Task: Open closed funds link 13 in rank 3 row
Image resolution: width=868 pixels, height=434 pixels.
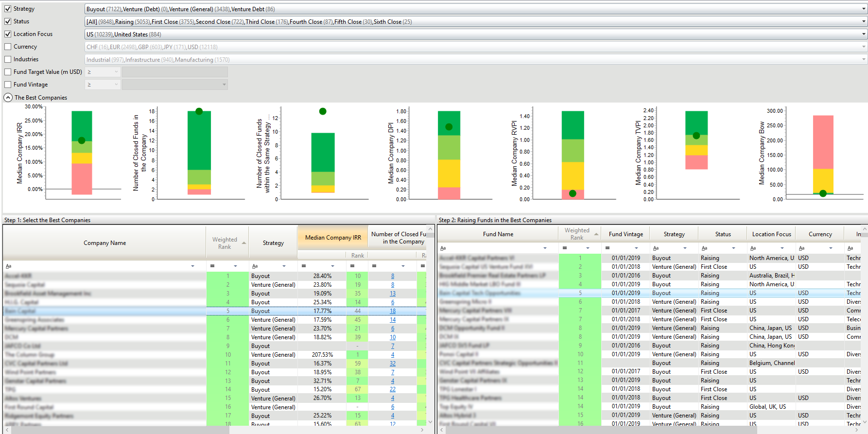Action: [393, 294]
